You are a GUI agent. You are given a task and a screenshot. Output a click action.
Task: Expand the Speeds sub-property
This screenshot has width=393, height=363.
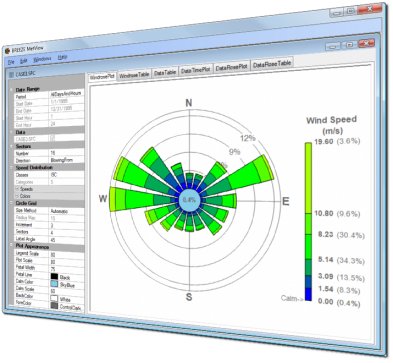click(x=17, y=189)
